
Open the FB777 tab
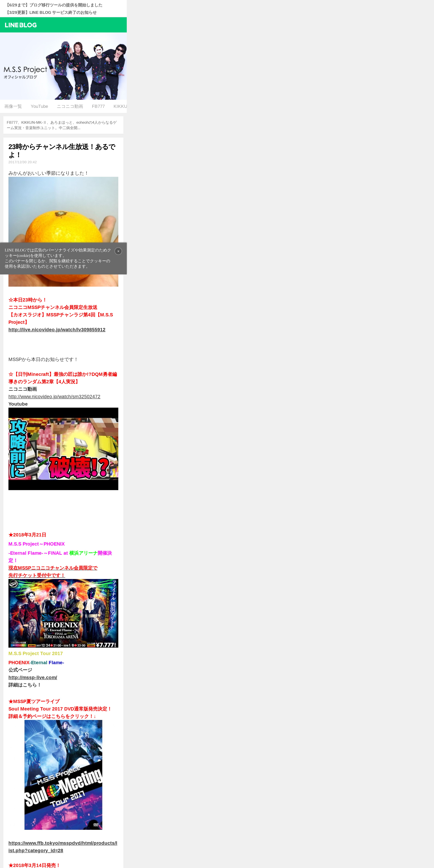[x=98, y=106]
